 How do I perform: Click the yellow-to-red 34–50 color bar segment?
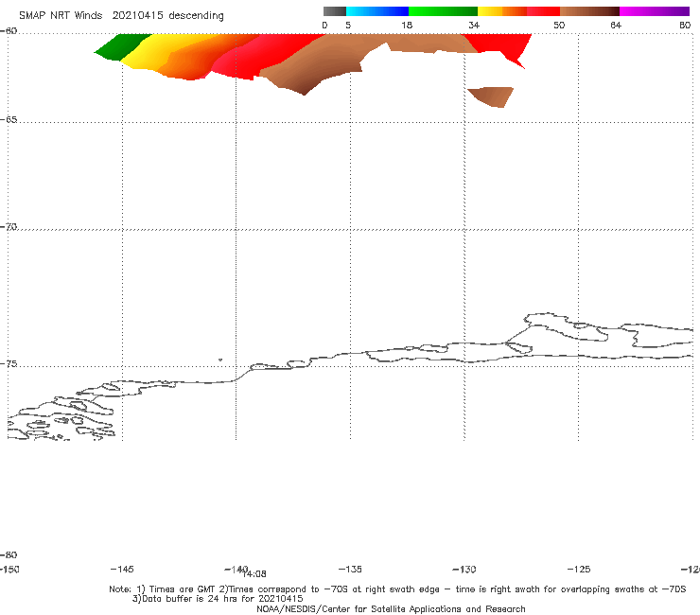point(518,11)
